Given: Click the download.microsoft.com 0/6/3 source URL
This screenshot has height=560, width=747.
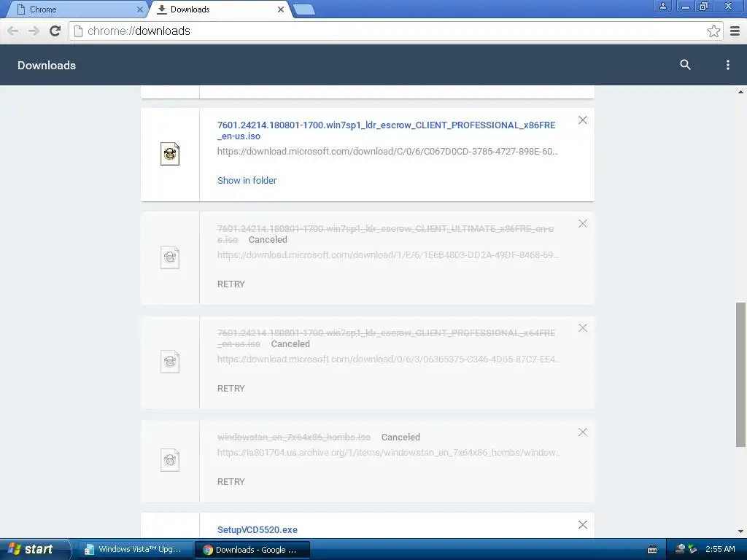Looking at the screenshot, I should tap(388, 359).
